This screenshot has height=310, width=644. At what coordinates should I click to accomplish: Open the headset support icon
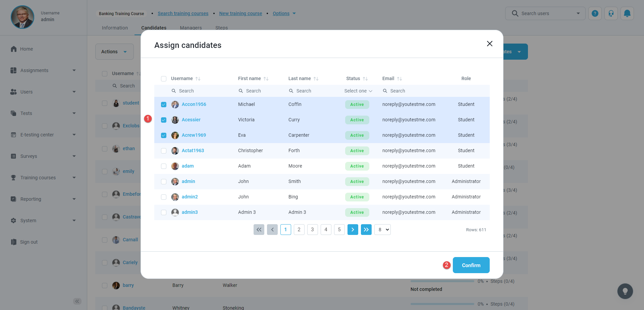point(611,13)
